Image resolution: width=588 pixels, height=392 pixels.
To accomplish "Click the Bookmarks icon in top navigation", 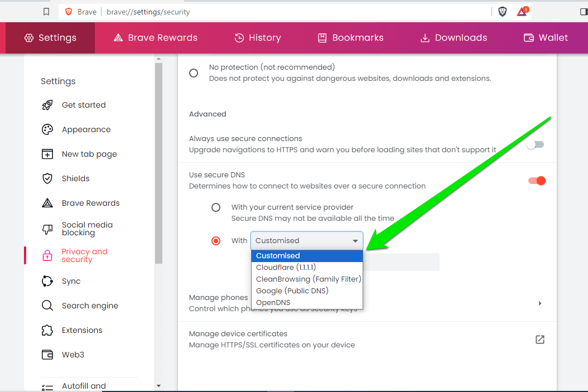I will [322, 38].
